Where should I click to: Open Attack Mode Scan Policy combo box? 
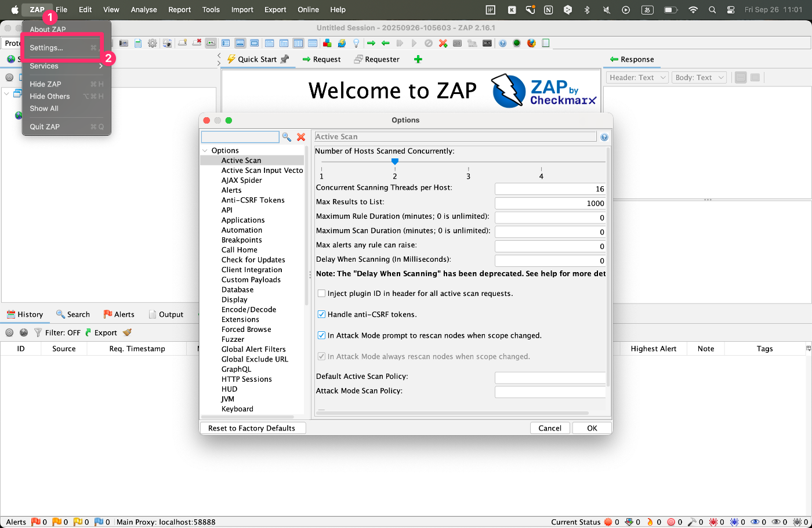(550, 392)
